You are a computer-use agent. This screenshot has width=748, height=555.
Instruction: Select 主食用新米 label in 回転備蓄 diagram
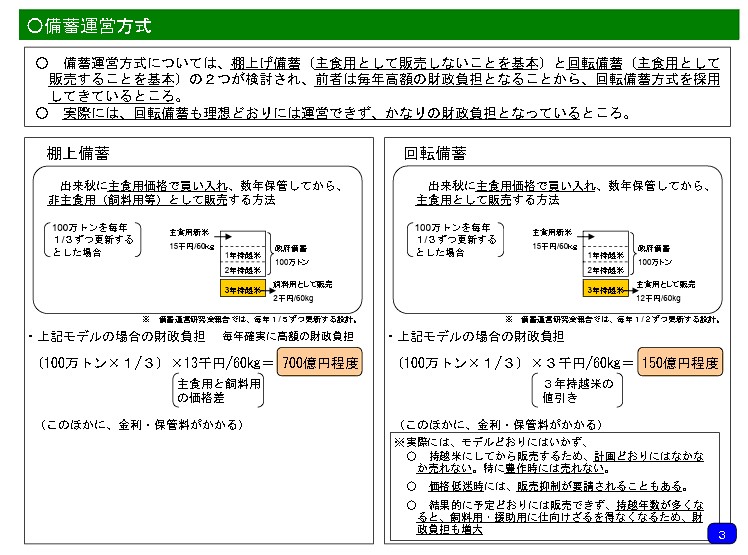coord(552,232)
